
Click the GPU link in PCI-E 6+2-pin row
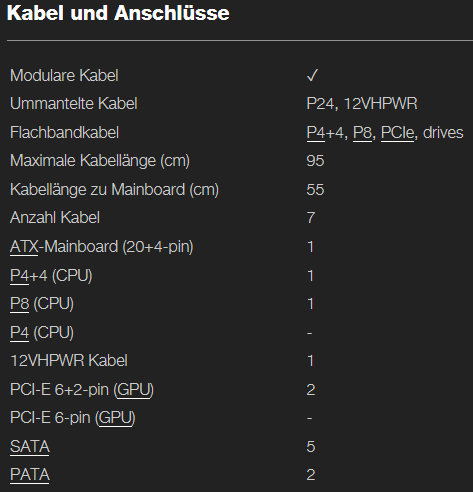pyautogui.click(x=133, y=390)
